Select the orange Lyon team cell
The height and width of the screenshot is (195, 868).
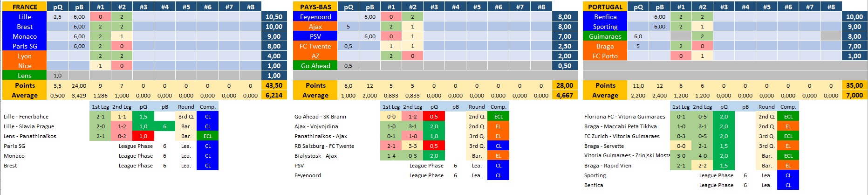(25, 56)
